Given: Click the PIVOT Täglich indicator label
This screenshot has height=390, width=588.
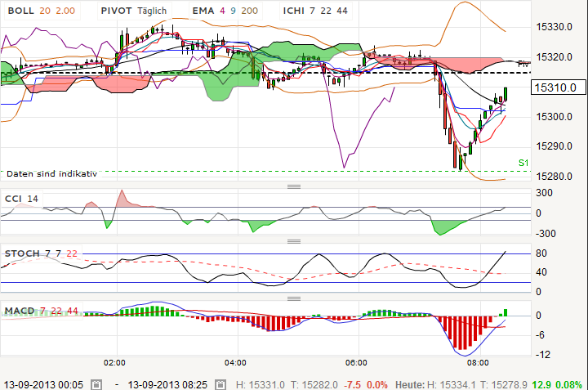Looking at the screenshot, I should tap(134, 11).
